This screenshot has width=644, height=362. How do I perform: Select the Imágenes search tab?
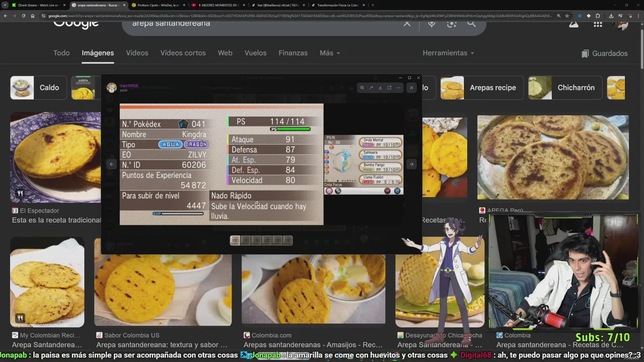pos(98,53)
